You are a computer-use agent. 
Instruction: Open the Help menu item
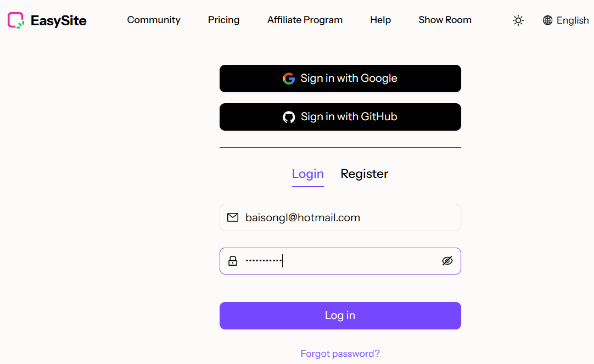coord(380,20)
